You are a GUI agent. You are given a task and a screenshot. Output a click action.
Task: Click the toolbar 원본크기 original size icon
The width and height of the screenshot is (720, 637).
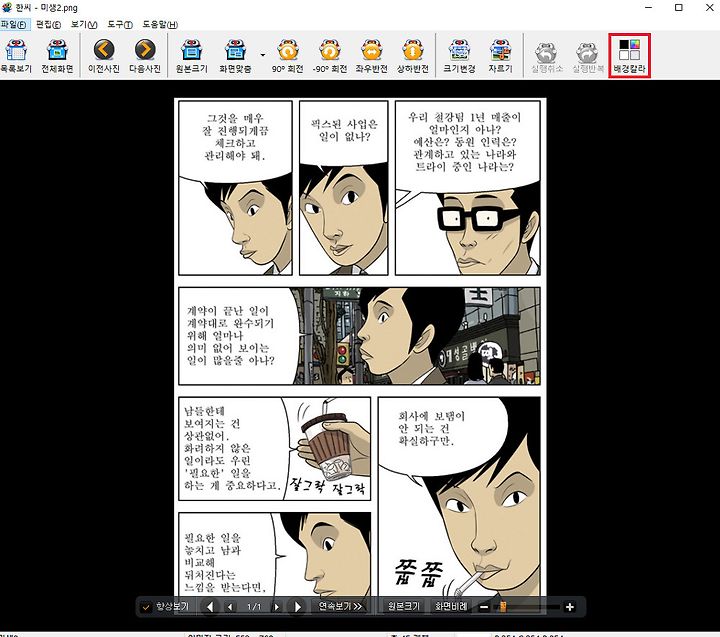(x=191, y=56)
